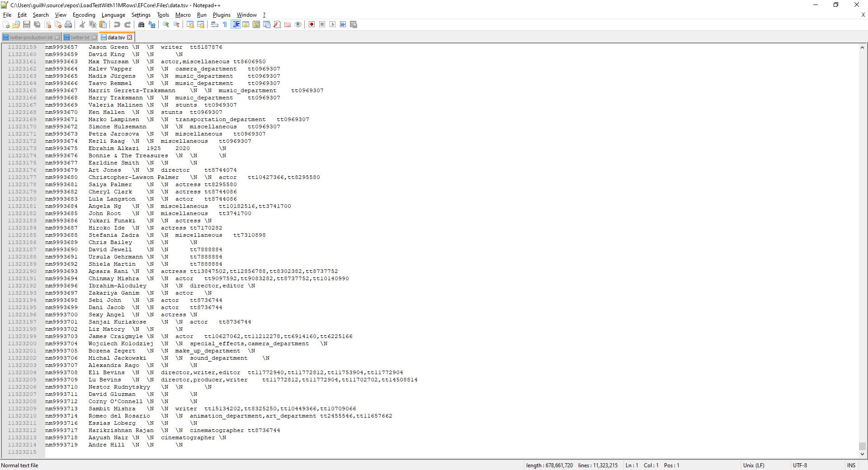Switch to the twitter.txt tab
Image resolution: width=868 pixels, height=470 pixels.
coord(80,37)
